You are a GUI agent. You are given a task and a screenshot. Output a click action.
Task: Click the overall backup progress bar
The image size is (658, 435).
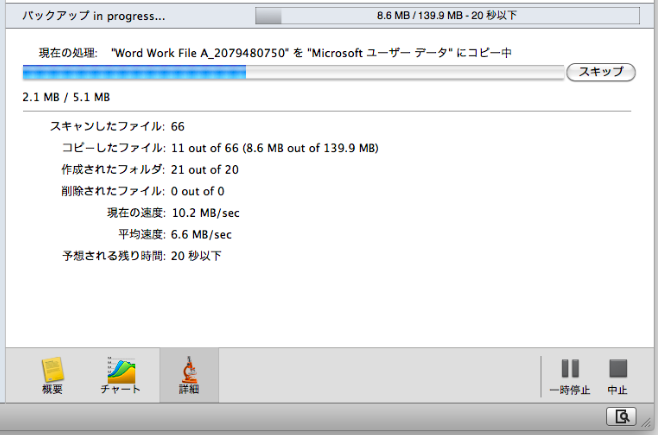click(447, 16)
